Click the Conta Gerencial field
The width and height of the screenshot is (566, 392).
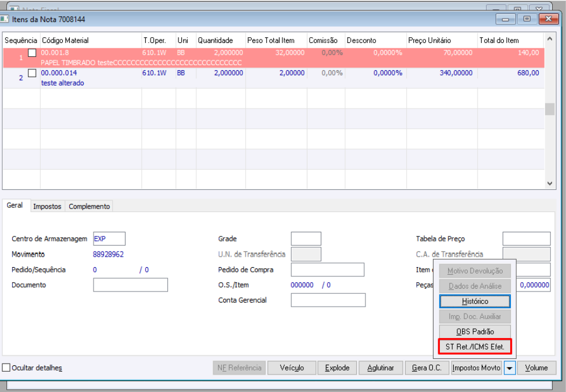[x=328, y=300]
